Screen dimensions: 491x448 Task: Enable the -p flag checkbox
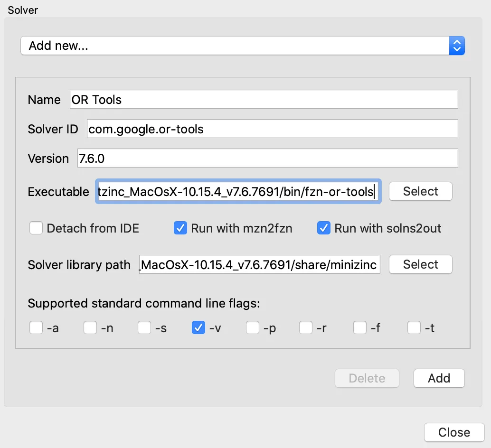click(x=253, y=327)
